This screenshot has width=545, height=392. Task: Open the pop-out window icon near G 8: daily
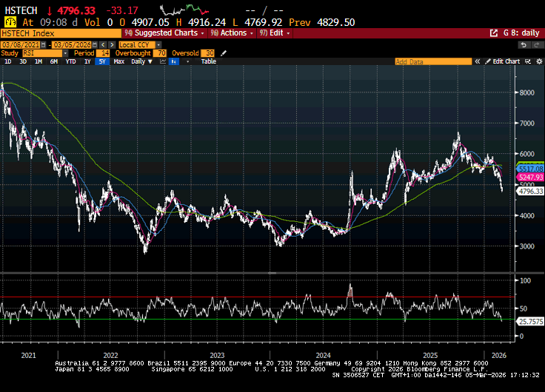pos(495,33)
